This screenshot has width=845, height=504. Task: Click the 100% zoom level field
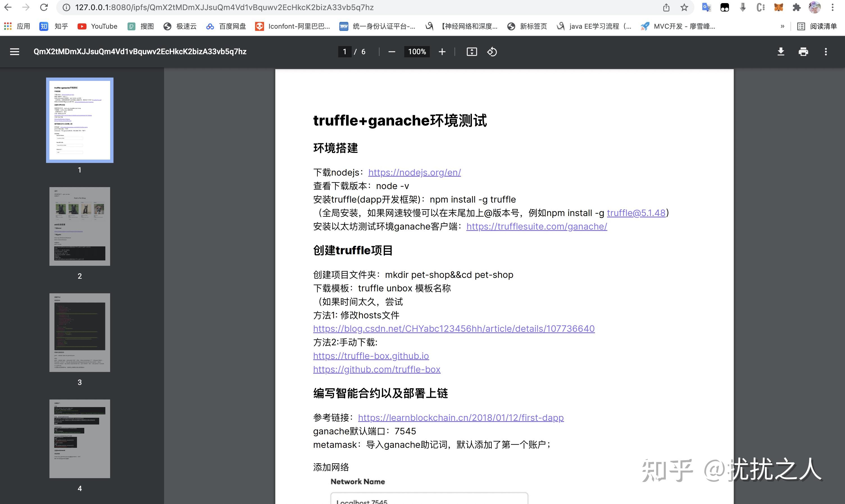click(x=417, y=52)
